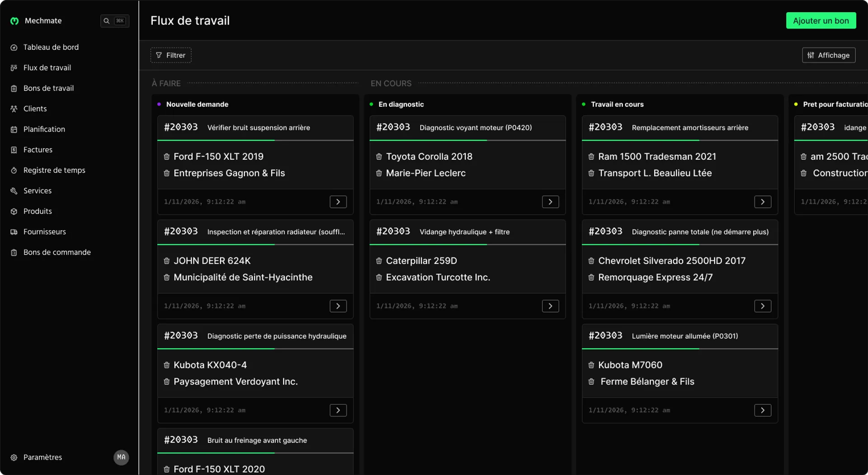Expand the Caterpillar 259D card arrow
Viewport: 868px width, 475px height.
click(x=550, y=306)
